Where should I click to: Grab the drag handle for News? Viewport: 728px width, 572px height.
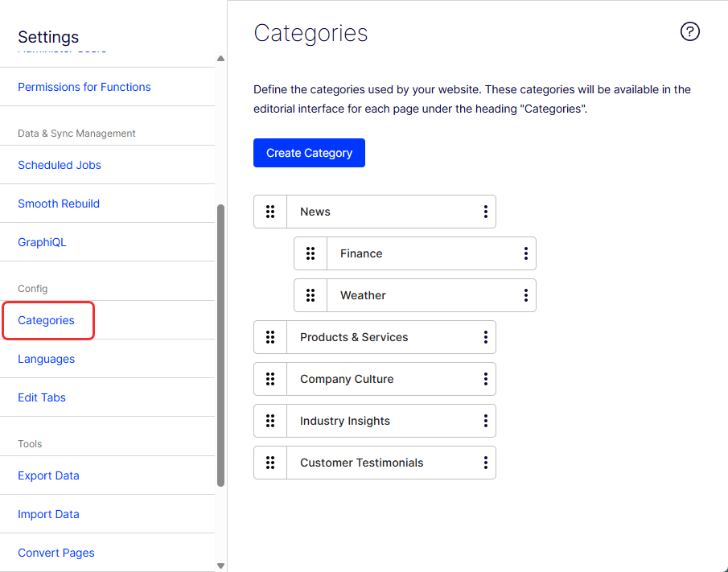point(270,212)
